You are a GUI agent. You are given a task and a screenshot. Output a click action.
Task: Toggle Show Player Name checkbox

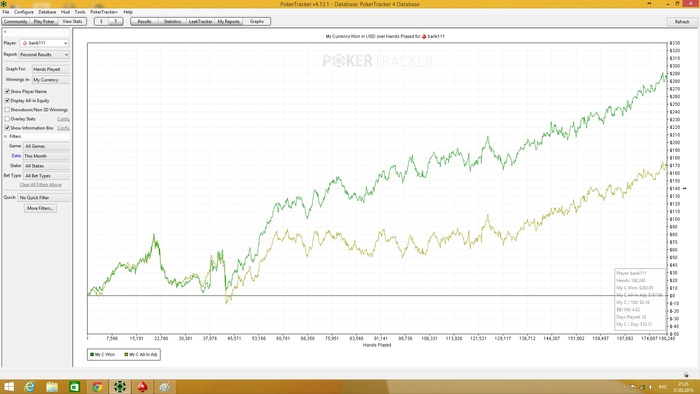point(7,91)
